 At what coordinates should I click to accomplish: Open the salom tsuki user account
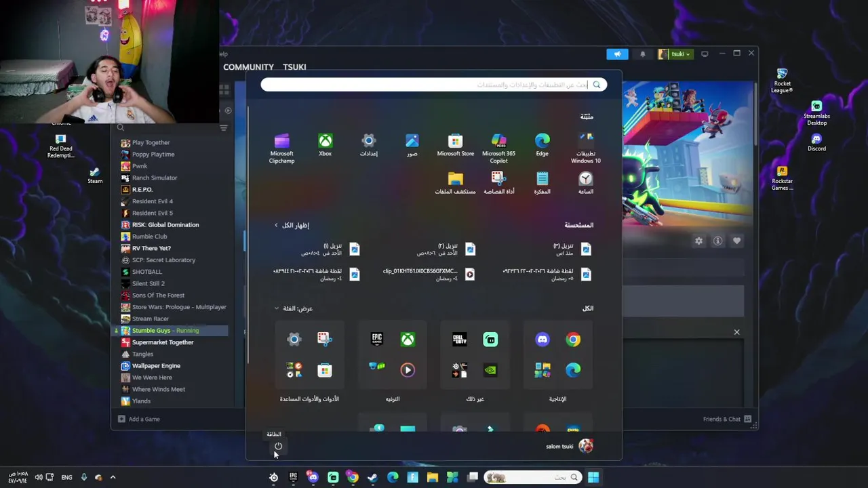(570, 446)
